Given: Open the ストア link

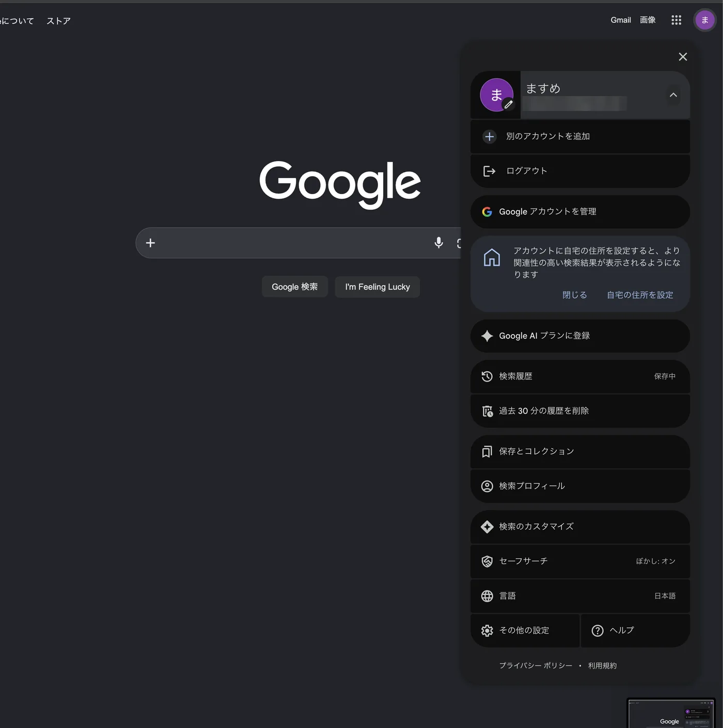Looking at the screenshot, I should coord(58,21).
